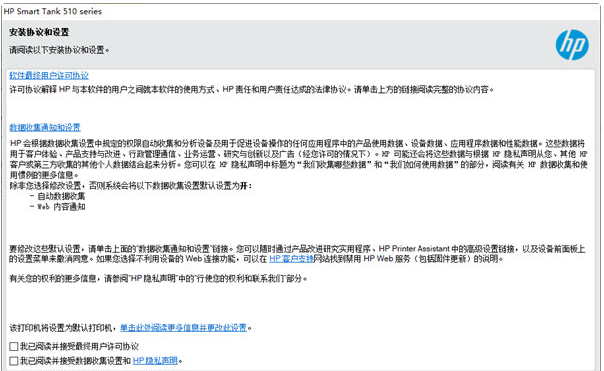Open the HP 隐私声明 link

pos(155,361)
